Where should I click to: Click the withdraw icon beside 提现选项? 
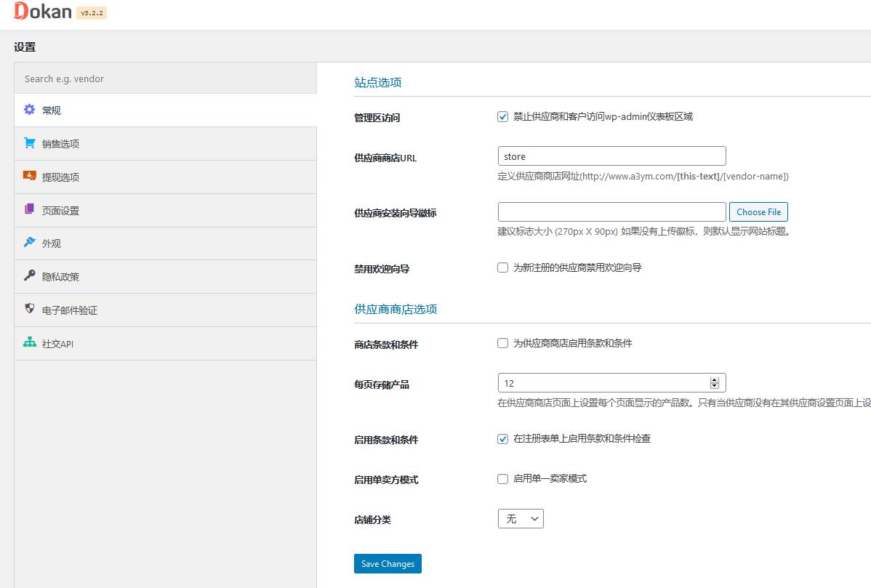(29, 176)
